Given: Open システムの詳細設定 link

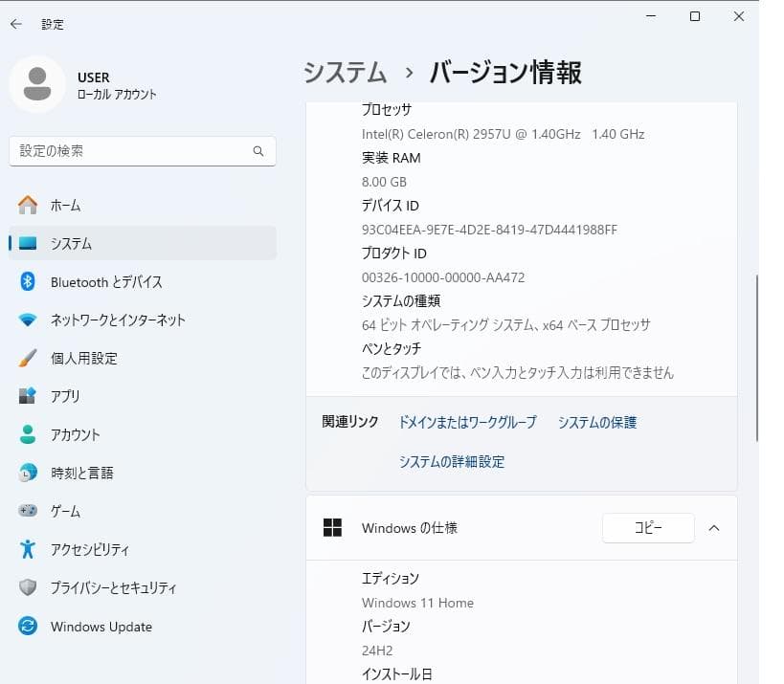Looking at the screenshot, I should tap(451, 461).
